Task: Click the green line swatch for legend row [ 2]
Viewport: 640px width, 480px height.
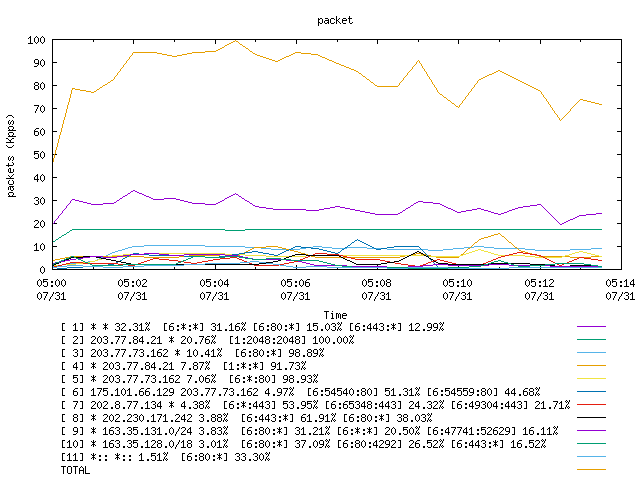Action: coord(591,340)
